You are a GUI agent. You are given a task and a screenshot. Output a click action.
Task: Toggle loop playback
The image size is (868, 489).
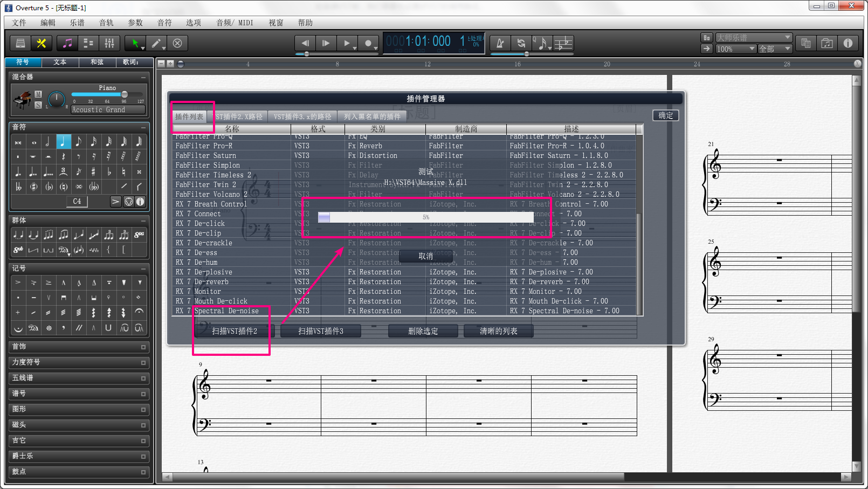pos(521,43)
